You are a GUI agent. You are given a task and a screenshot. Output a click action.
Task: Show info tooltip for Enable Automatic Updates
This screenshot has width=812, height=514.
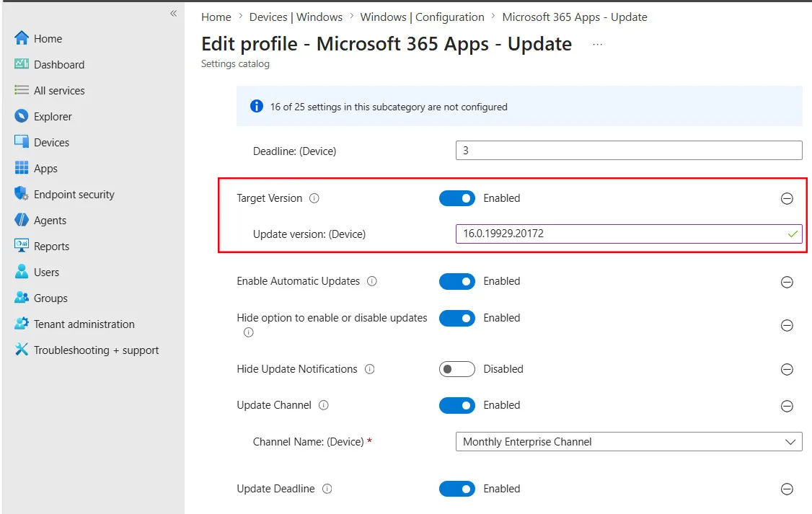pos(372,281)
